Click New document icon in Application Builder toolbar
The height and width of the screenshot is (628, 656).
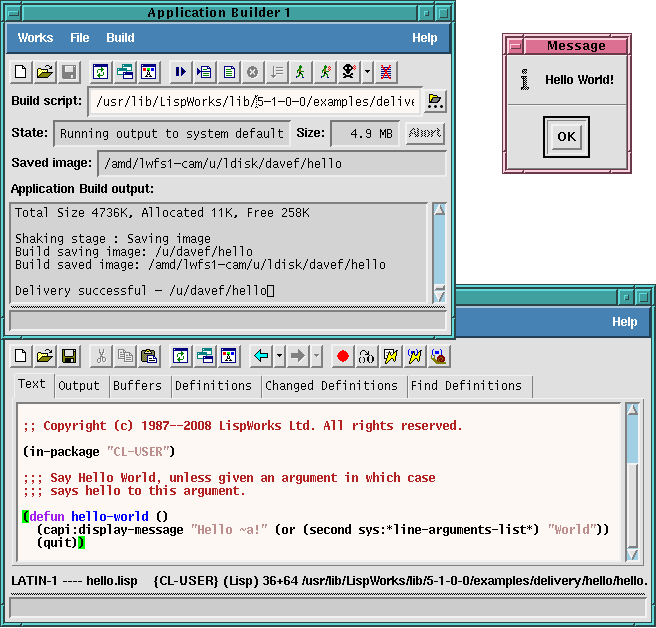20,72
